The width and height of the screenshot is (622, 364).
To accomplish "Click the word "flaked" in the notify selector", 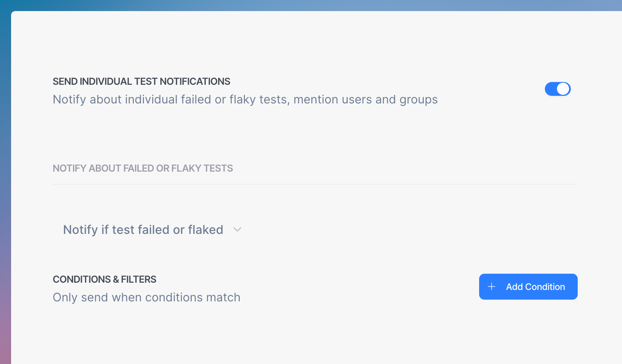I will click(x=205, y=230).
